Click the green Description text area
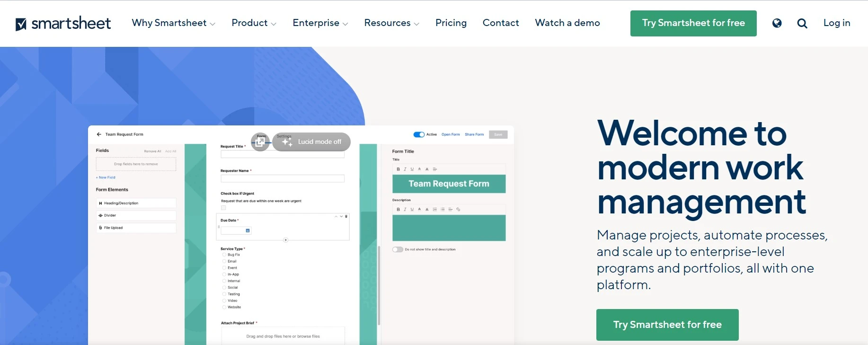Viewport: 868px width, 345px height. (x=449, y=228)
